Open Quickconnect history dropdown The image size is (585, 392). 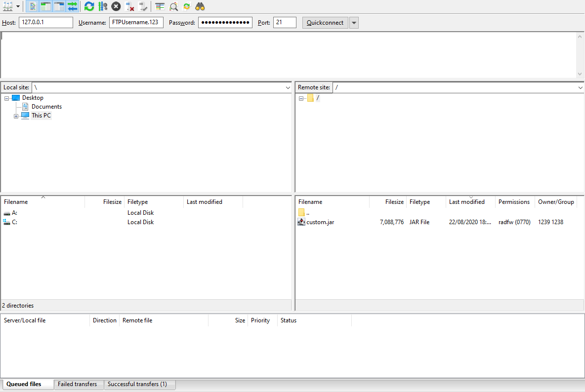354,23
